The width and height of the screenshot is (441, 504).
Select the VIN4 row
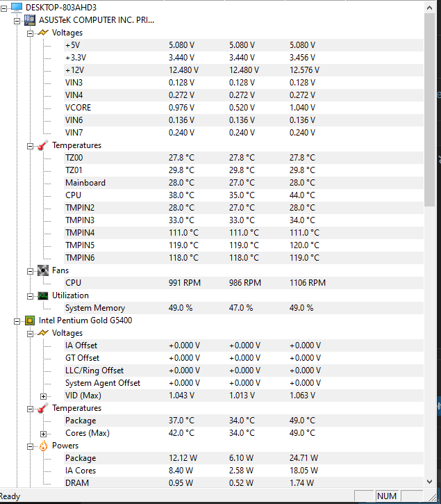pyautogui.click(x=244, y=95)
